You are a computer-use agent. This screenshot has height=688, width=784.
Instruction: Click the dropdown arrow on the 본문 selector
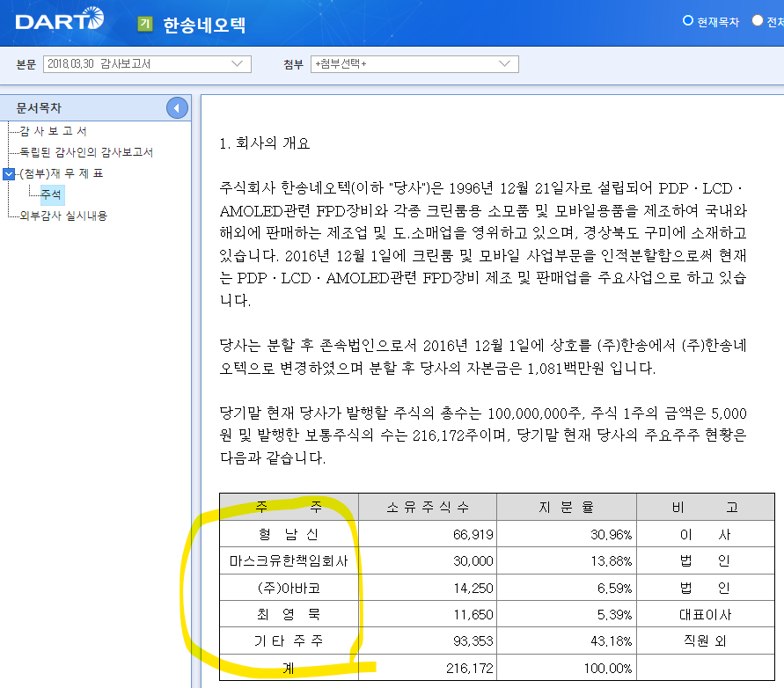click(x=238, y=64)
